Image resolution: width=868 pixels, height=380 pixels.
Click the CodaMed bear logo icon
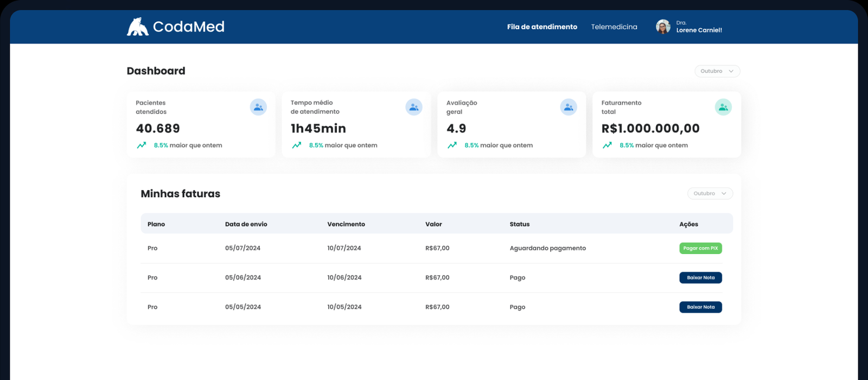click(x=137, y=27)
